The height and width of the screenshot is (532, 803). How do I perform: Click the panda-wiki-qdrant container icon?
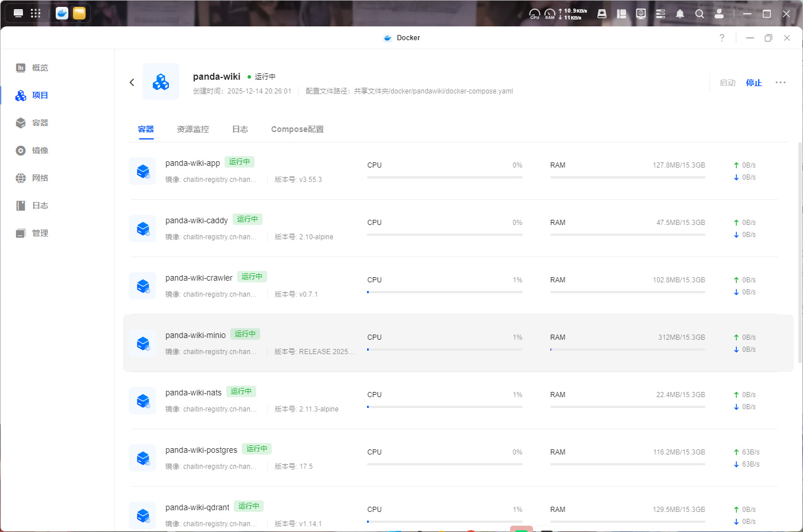coord(142,515)
